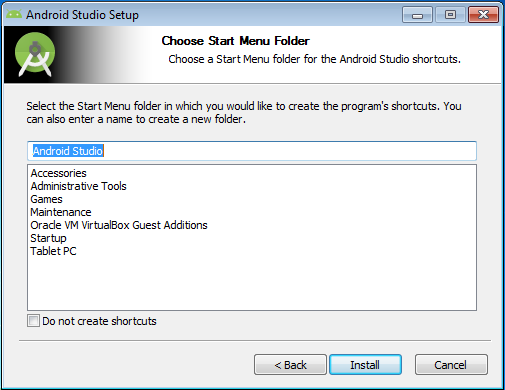
Task: Click empty area of folder list box
Action: point(252,283)
